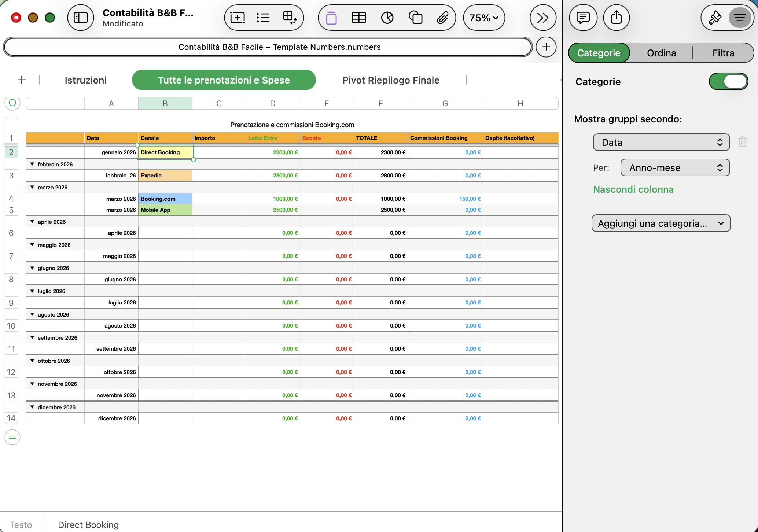
Task: Turn off the Categorie switch
Action: 728,81
